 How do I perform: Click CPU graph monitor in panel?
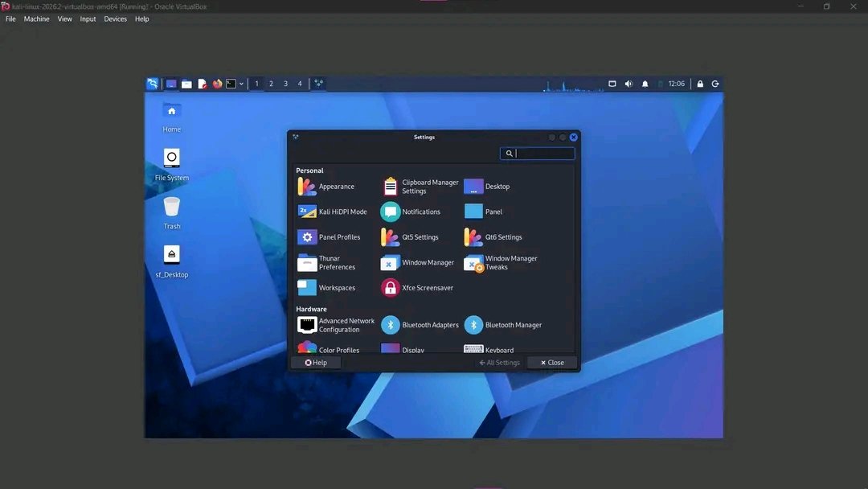tap(573, 84)
